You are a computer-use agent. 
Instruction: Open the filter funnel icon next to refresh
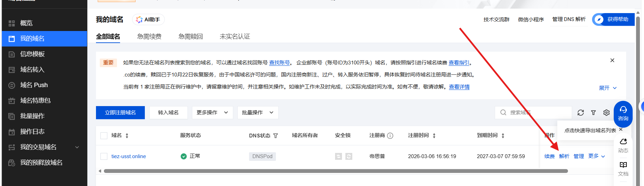(593, 113)
